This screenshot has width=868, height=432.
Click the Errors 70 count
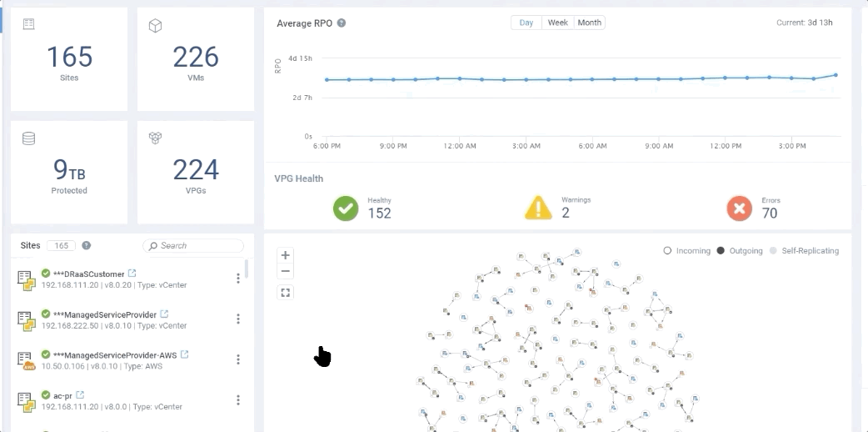click(x=770, y=213)
